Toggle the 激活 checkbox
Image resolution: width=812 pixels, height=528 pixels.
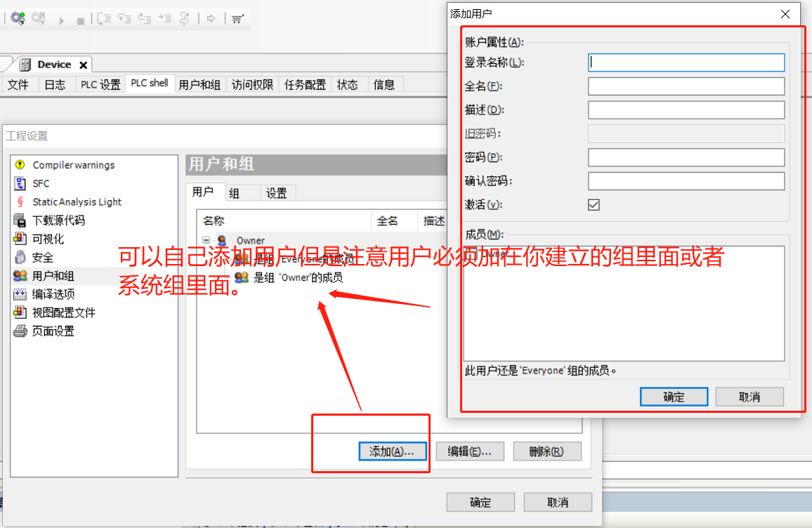[x=594, y=204]
